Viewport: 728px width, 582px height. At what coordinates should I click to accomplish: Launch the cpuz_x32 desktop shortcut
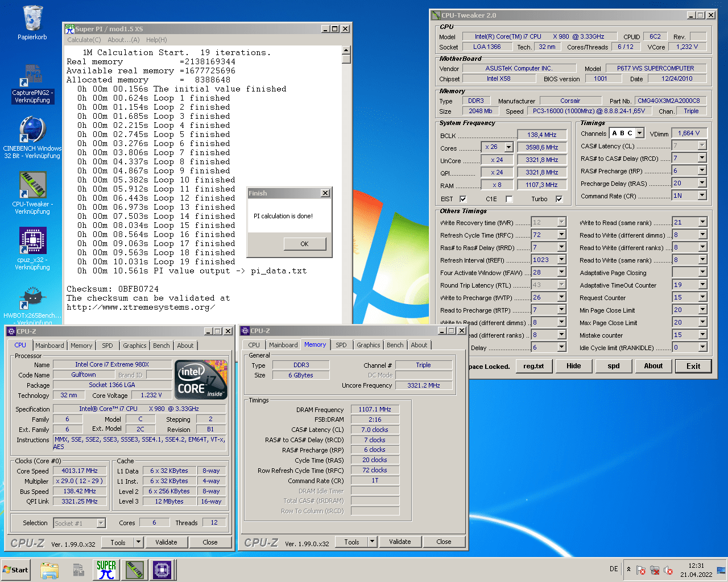click(x=32, y=249)
